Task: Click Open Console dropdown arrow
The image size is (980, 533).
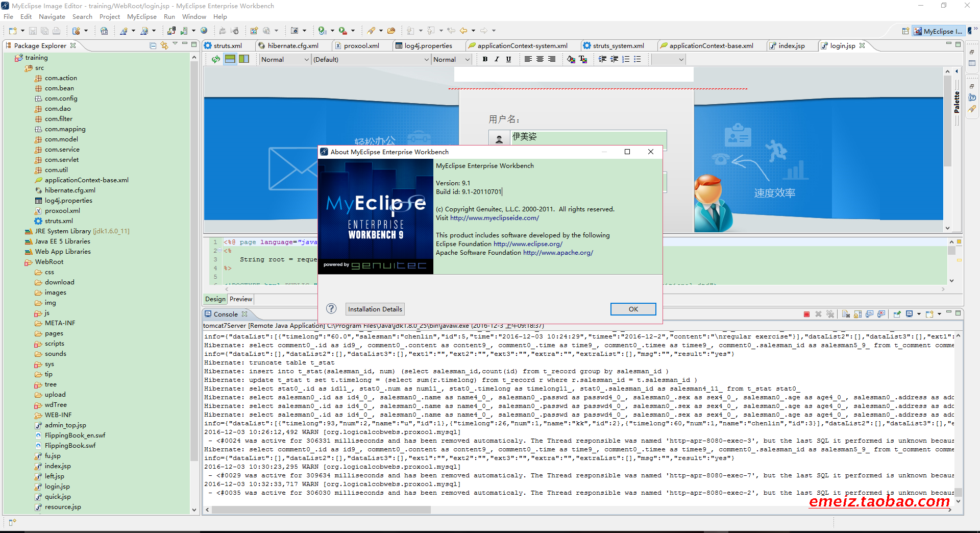Action: click(939, 314)
